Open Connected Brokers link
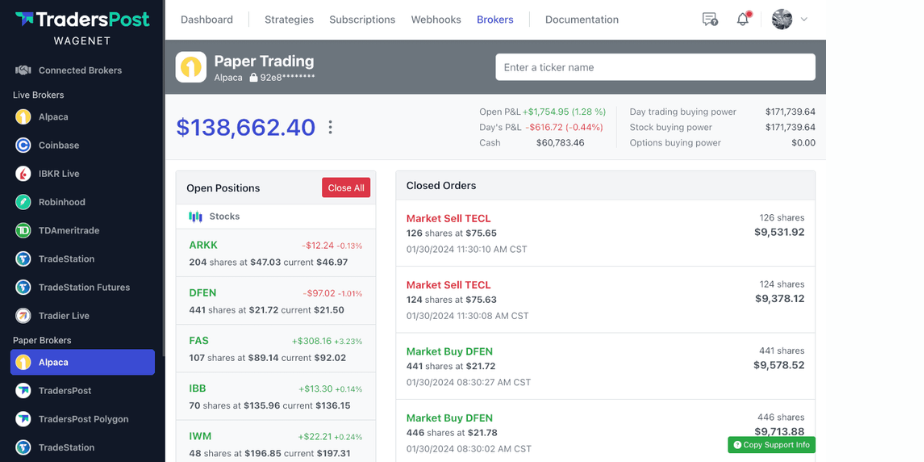This screenshot has height=462, width=924. tap(80, 70)
